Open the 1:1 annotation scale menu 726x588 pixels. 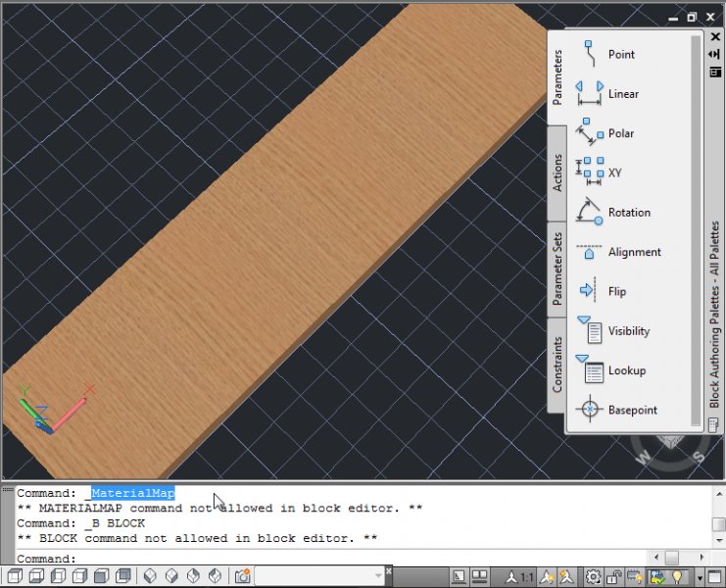(520, 576)
